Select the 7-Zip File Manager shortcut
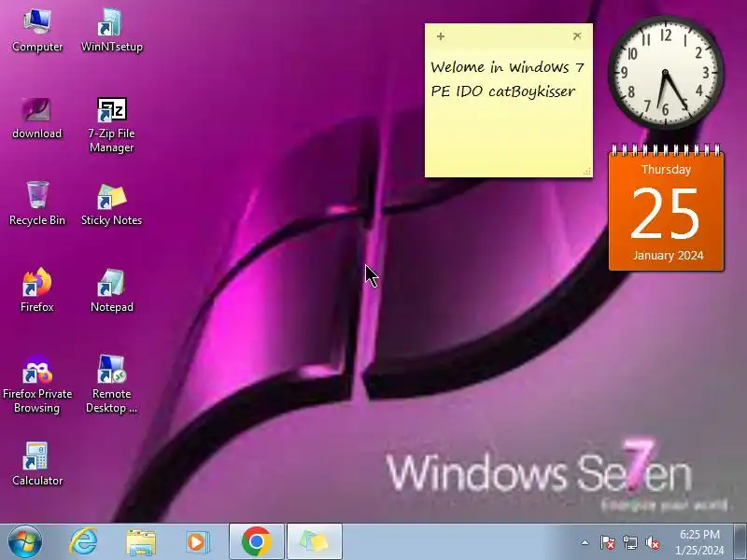 pyautogui.click(x=111, y=125)
